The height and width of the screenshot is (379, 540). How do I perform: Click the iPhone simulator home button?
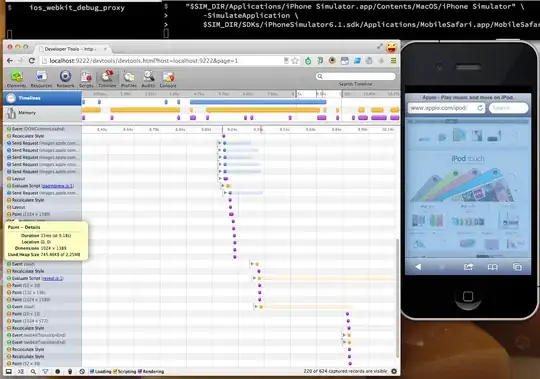click(x=468, y=296)
